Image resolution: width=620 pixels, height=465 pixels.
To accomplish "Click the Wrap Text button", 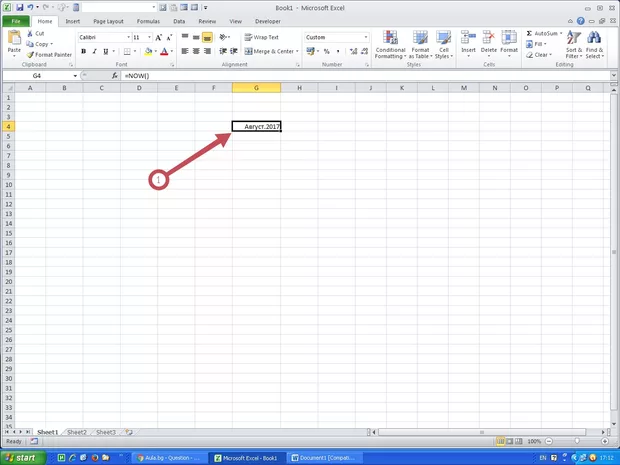I will (261, 37).
